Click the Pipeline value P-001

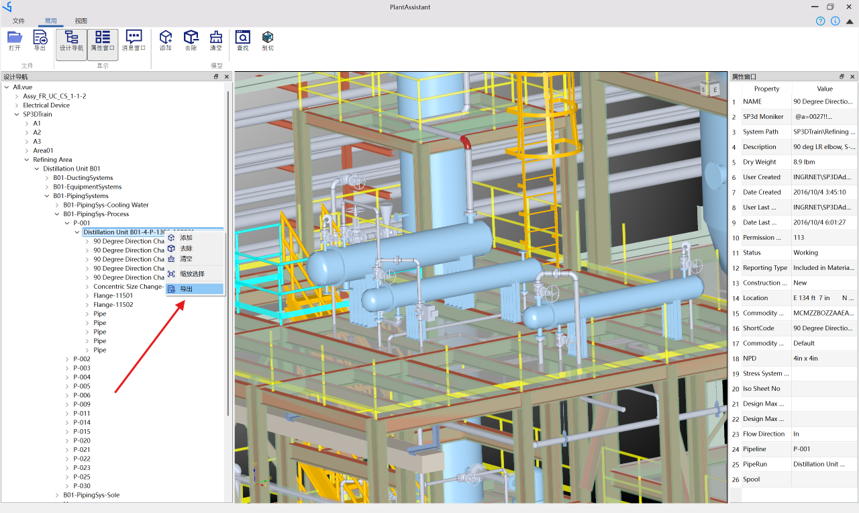(801, 449)
